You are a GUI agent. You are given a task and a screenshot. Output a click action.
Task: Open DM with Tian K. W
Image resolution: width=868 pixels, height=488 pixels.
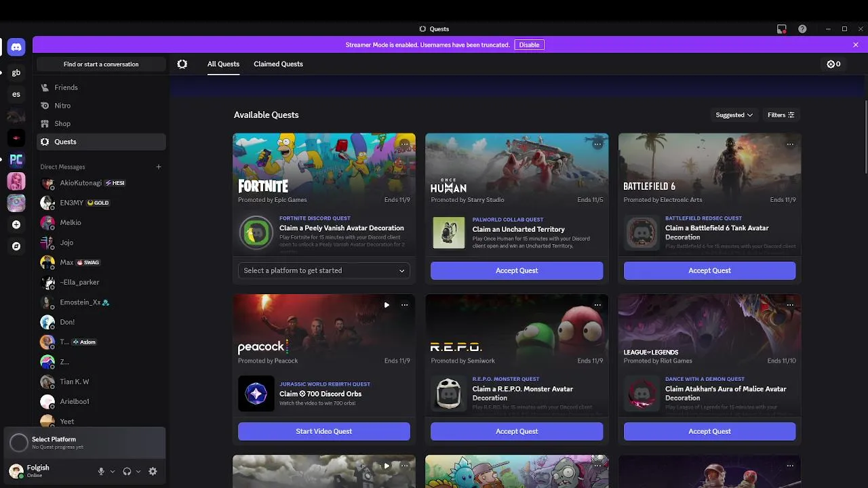tap(101, 382)
